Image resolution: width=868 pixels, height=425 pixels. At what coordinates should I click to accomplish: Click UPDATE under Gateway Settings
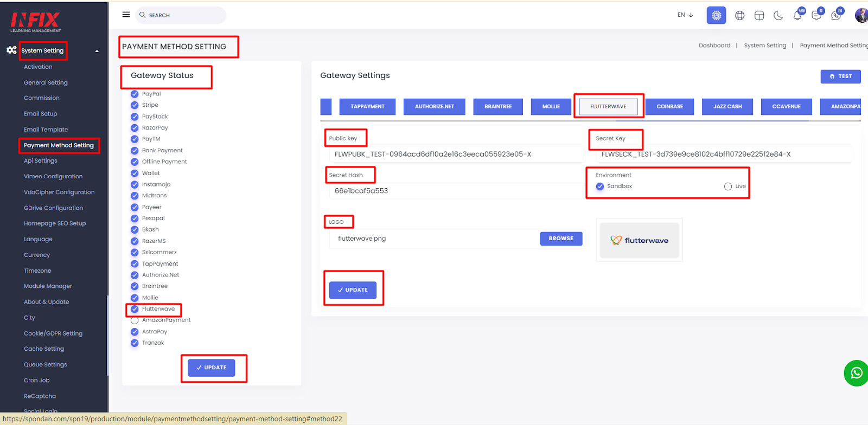(x=353, y=290)
